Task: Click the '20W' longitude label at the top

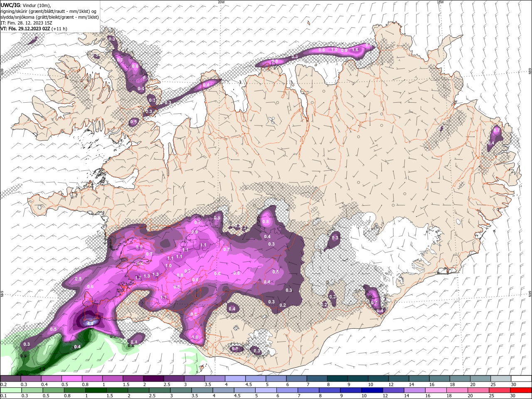Action: tap(221, 2)
